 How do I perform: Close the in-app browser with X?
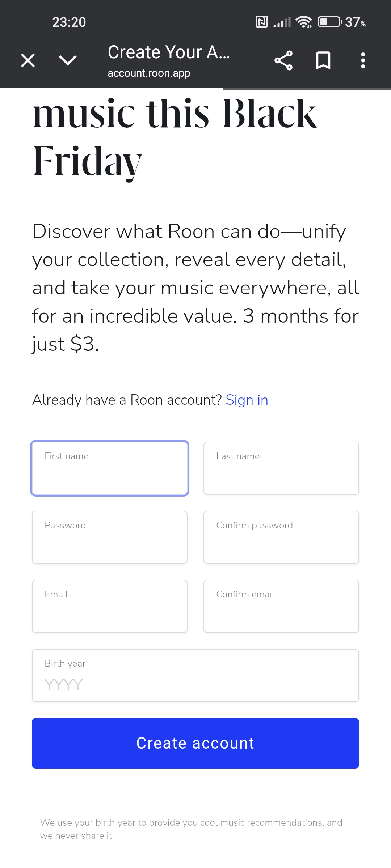(x=28, y=60)
